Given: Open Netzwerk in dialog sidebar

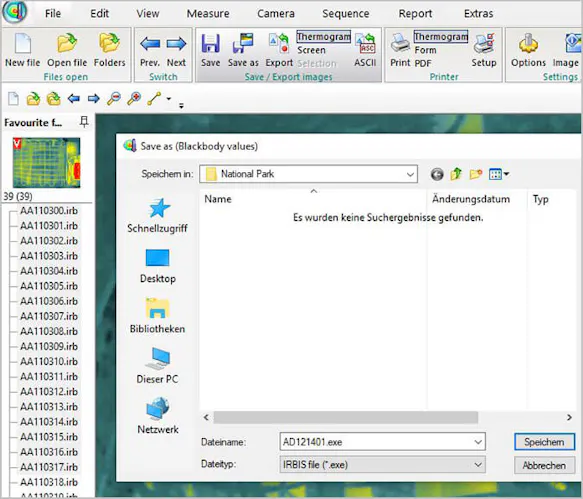Looking at the screenshot, I should click(158, 416).
